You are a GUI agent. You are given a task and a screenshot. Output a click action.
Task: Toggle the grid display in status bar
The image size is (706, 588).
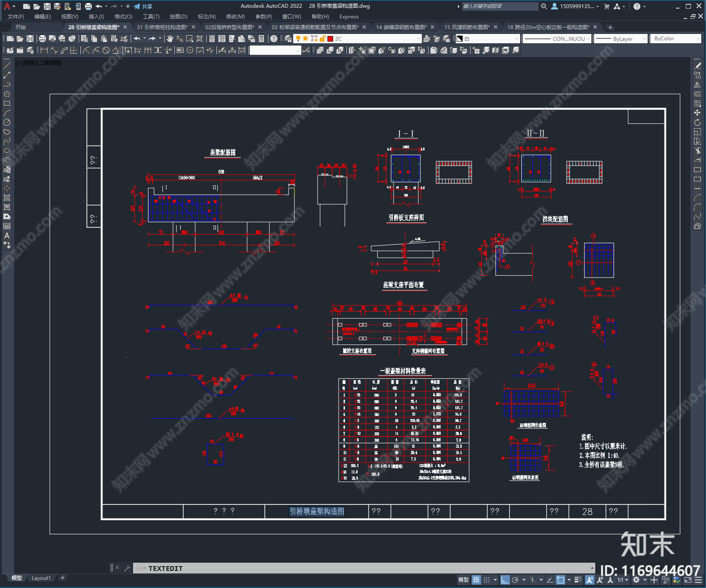476,580
